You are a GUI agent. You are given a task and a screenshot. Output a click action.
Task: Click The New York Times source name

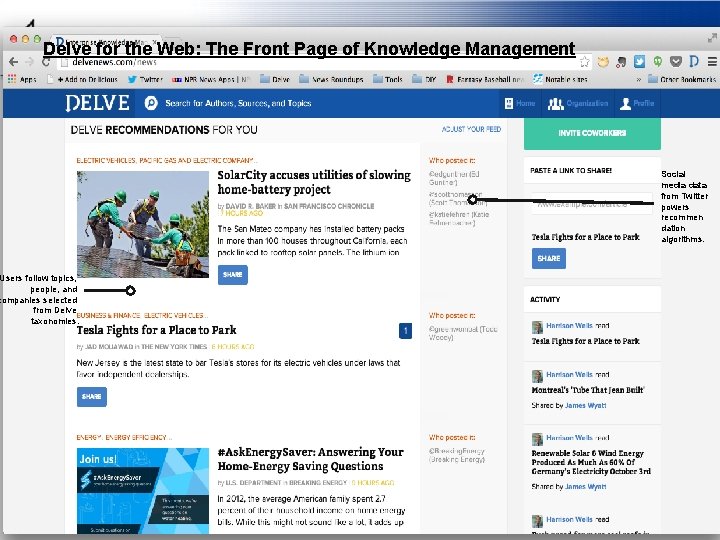click(174, 347)
